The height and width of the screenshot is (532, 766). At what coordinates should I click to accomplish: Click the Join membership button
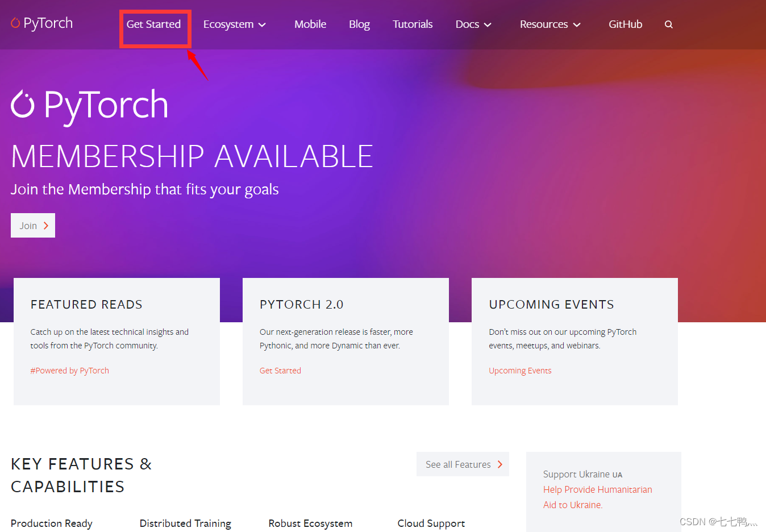click(33, 226)
